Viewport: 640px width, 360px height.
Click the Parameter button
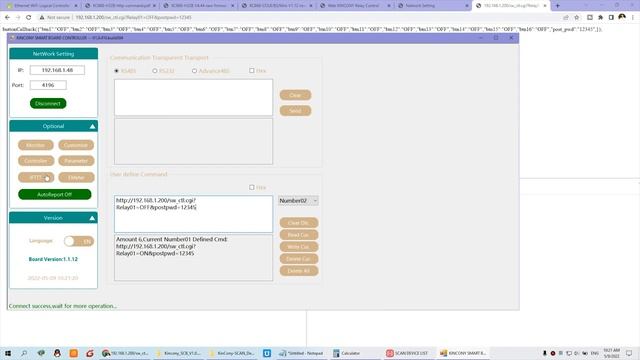pyautogui.click(x=76, y=161)
